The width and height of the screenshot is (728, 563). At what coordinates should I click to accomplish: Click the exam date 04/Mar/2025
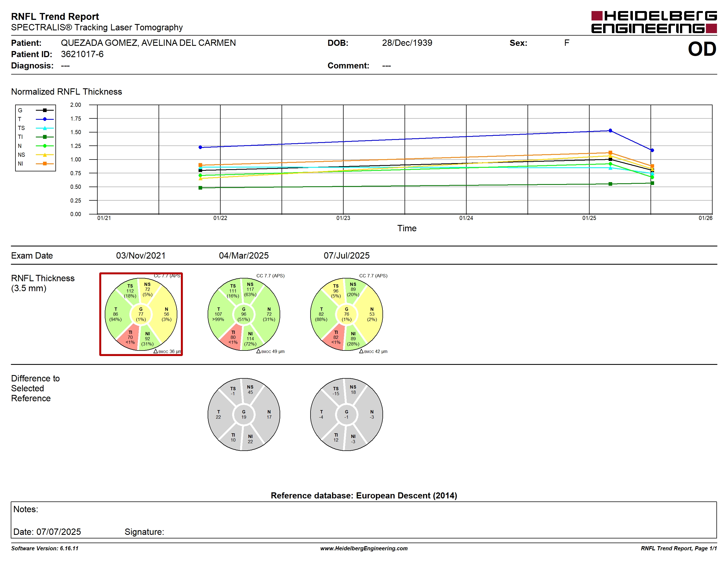click(x=244, y=256)
